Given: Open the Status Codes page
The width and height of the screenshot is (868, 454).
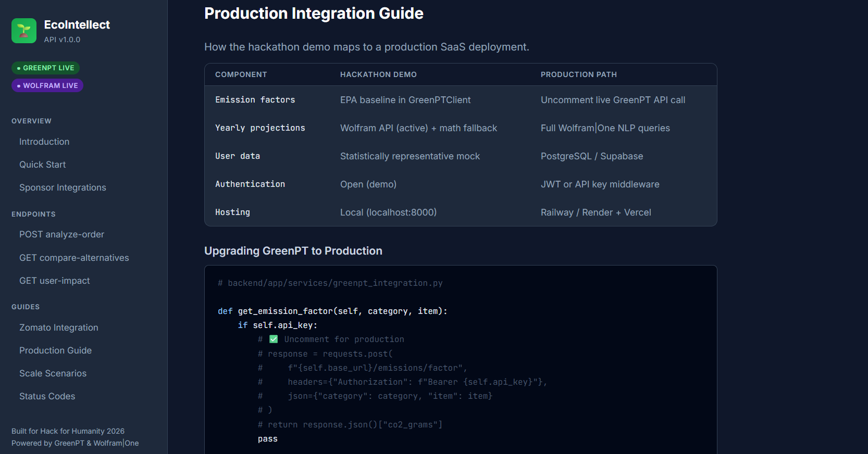Looking at the screenshot, I should point(47,396).
